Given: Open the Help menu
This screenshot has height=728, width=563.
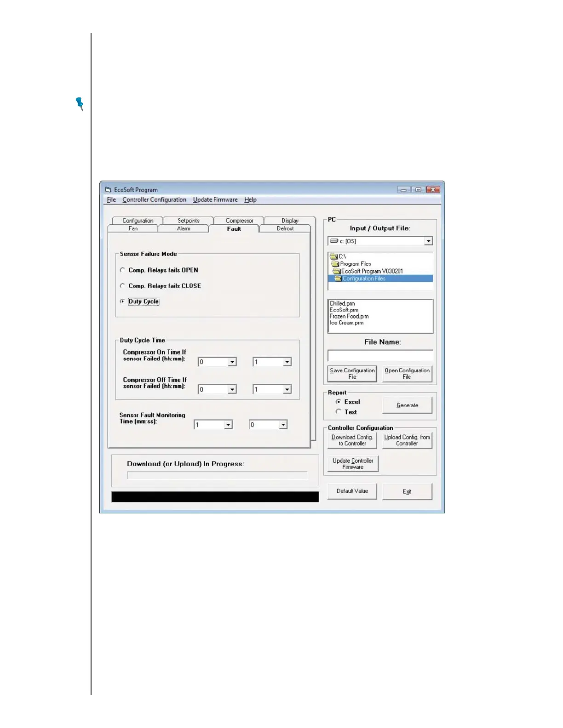Looking at the screenshot, I should (x=250, y=200).
